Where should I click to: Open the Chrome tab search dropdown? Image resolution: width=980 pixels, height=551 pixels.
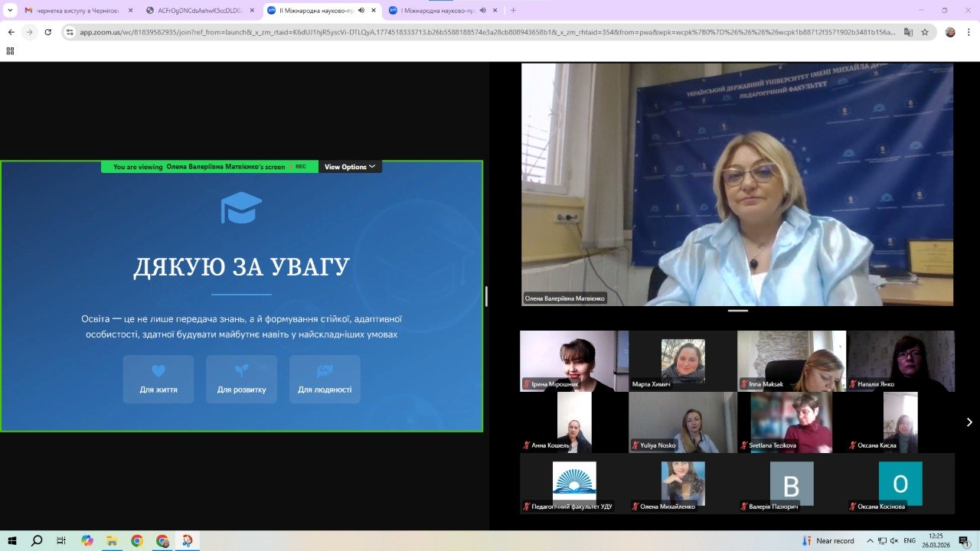coord(10,11)
